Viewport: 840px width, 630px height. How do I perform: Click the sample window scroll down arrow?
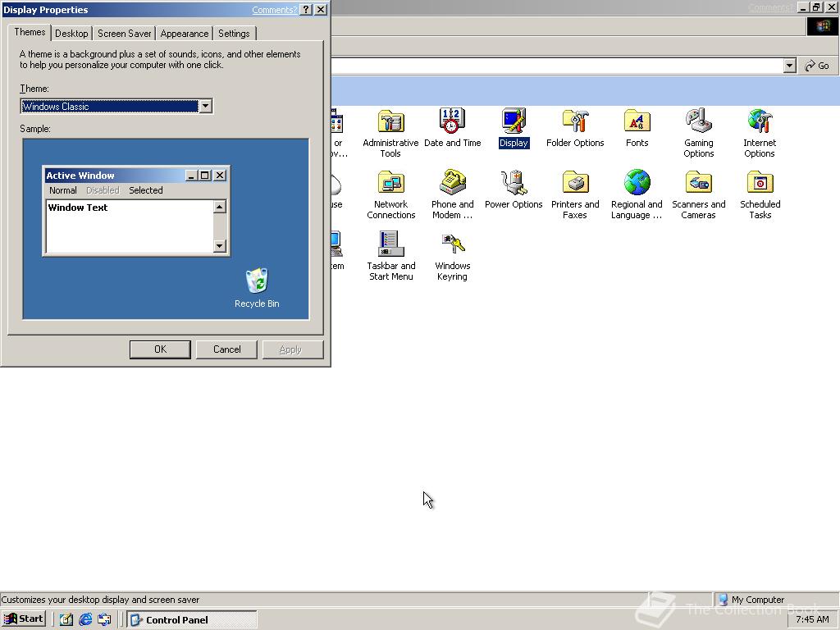(x=220, y=246)
